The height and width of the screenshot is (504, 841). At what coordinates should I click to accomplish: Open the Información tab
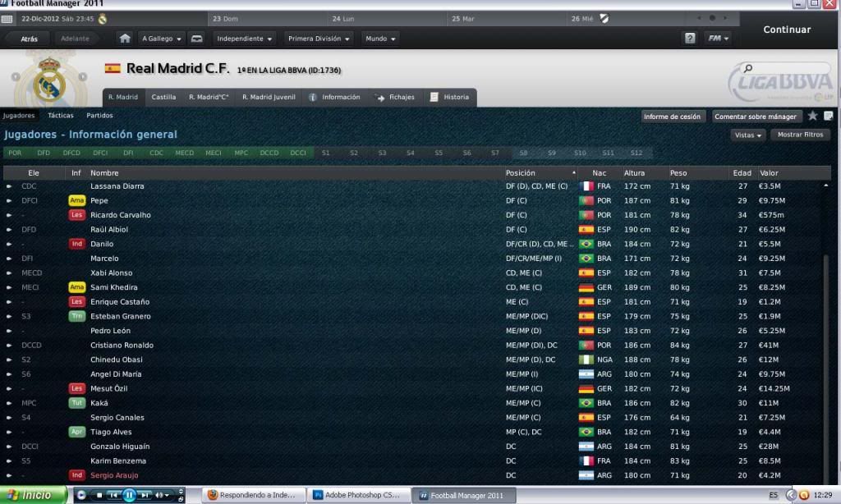point(335,97)
